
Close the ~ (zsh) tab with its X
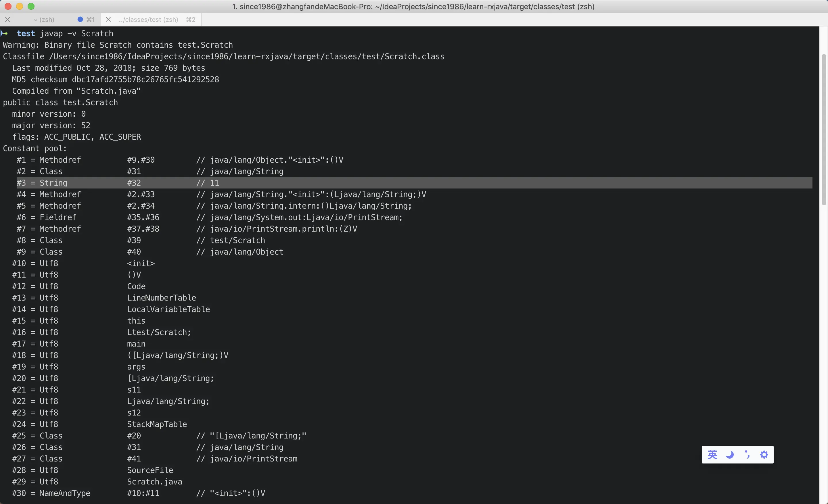click(8, 20)
